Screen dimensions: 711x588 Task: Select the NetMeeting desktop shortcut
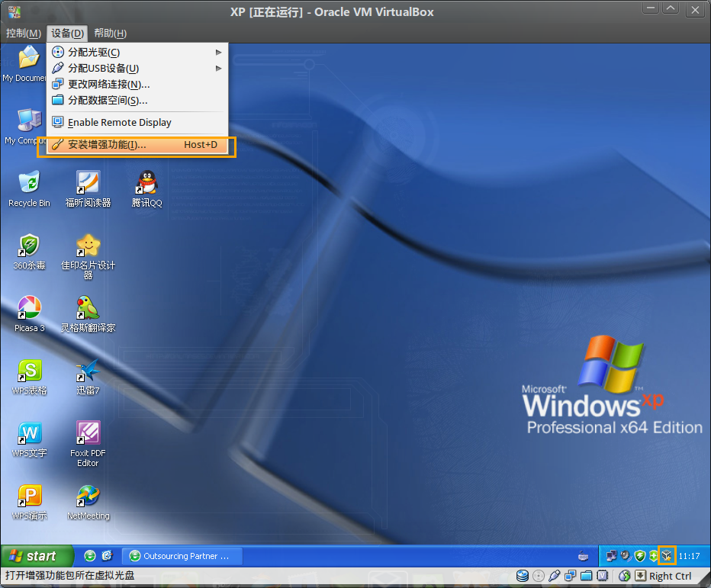pos(88,501)
